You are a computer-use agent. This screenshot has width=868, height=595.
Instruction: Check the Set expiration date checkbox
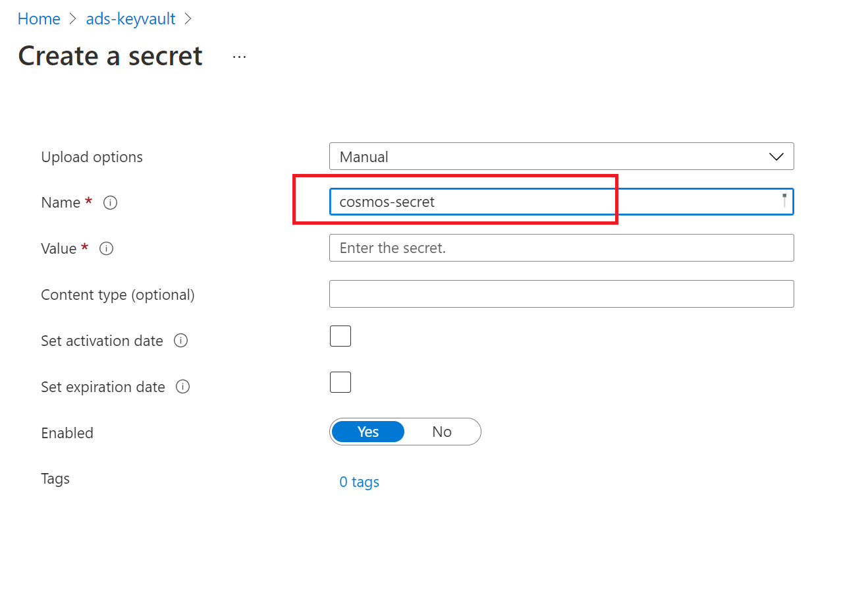(x=340, y=382)
